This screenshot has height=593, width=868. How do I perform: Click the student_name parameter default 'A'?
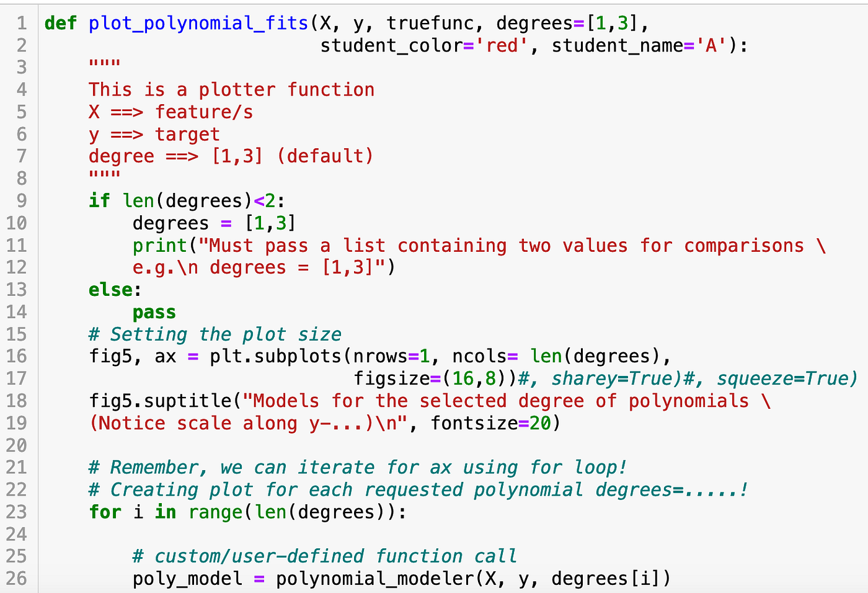(711, 45)
